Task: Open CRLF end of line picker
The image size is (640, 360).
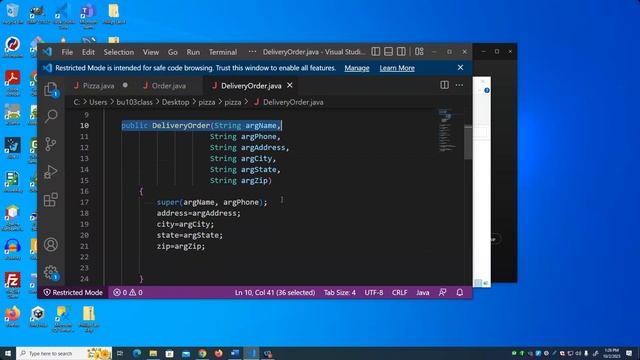Action: click(399, 292)
